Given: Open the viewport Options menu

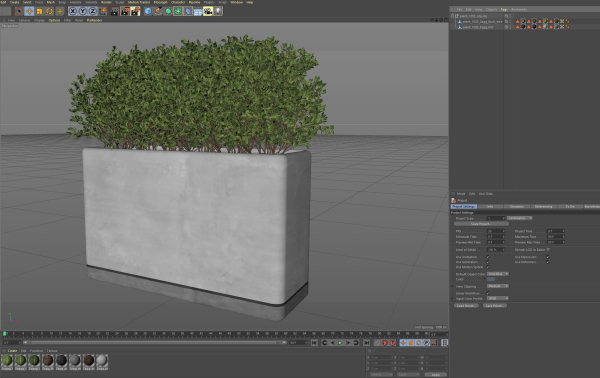Looking at the screenshot, I should (x=54, y=20).
